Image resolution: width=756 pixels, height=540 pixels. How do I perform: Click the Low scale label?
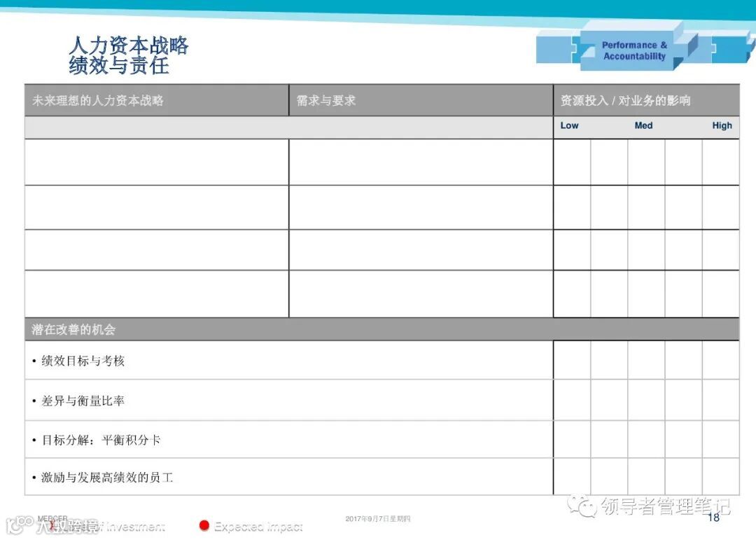click(569, 125)
